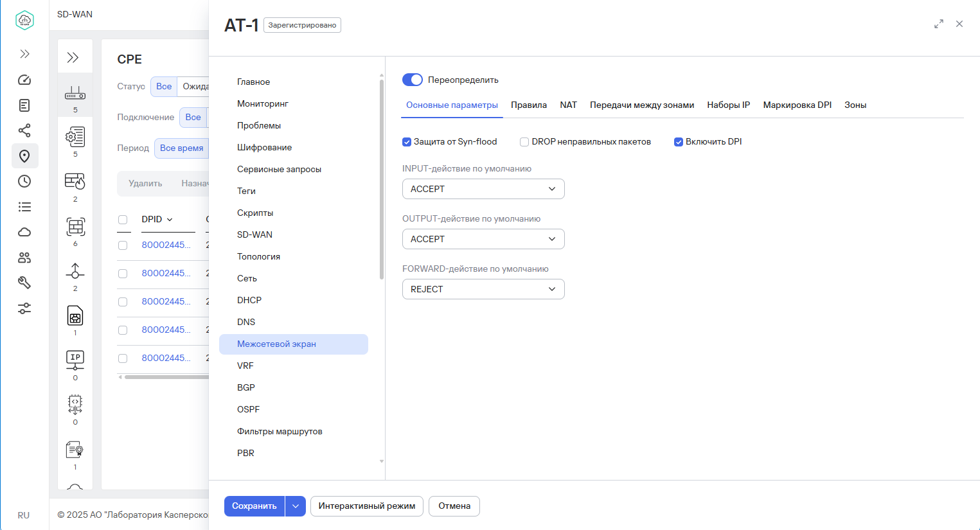Toggle the Переопределить switch
The image size is (980, 530).
click(413, 80)
